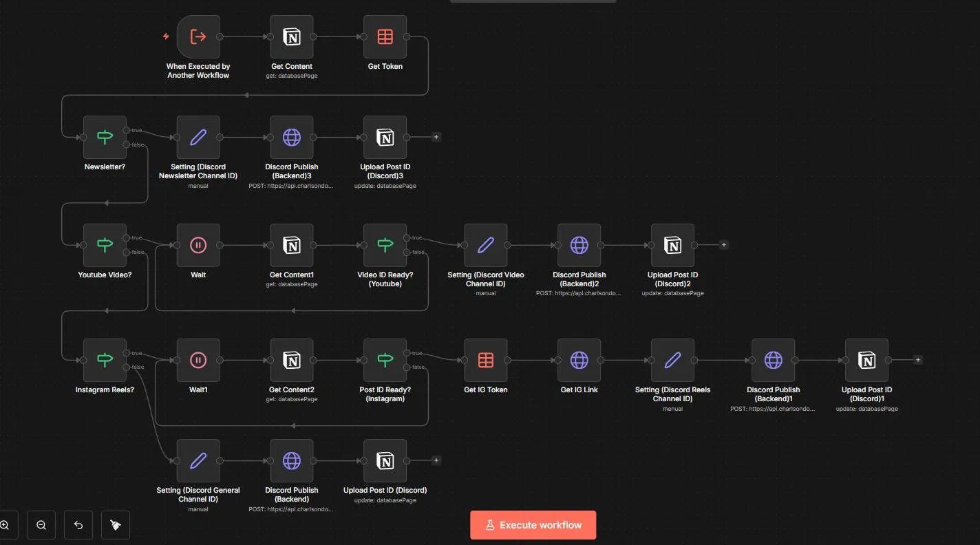Open the Newsletter? switch node
Screen dimensions: 980x545
point(105,136)
